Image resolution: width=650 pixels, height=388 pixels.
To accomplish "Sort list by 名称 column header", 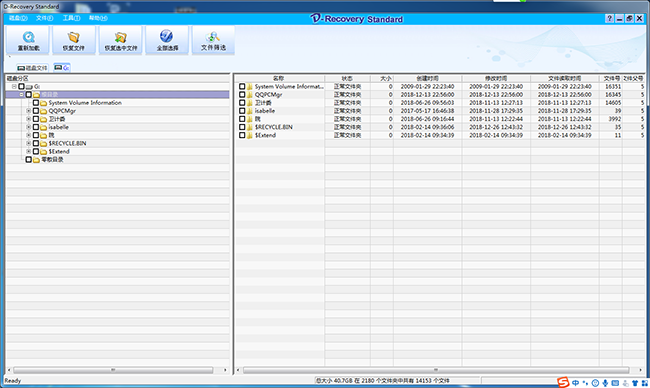I will coord(279,78).
